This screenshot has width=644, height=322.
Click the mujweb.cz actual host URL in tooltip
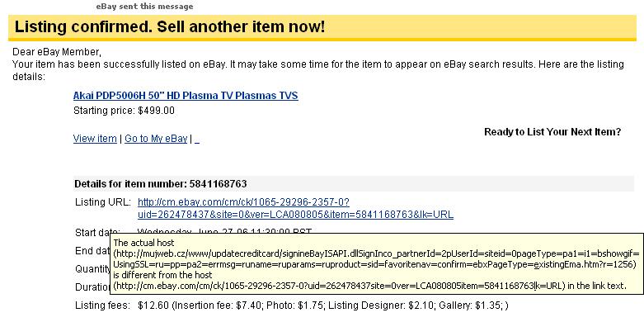coord(374,258)
